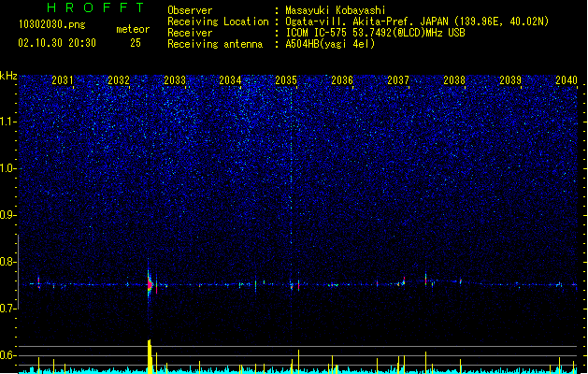Click the 2036 time marker
This screenshot has width=588, height=374.
(342, 80)
